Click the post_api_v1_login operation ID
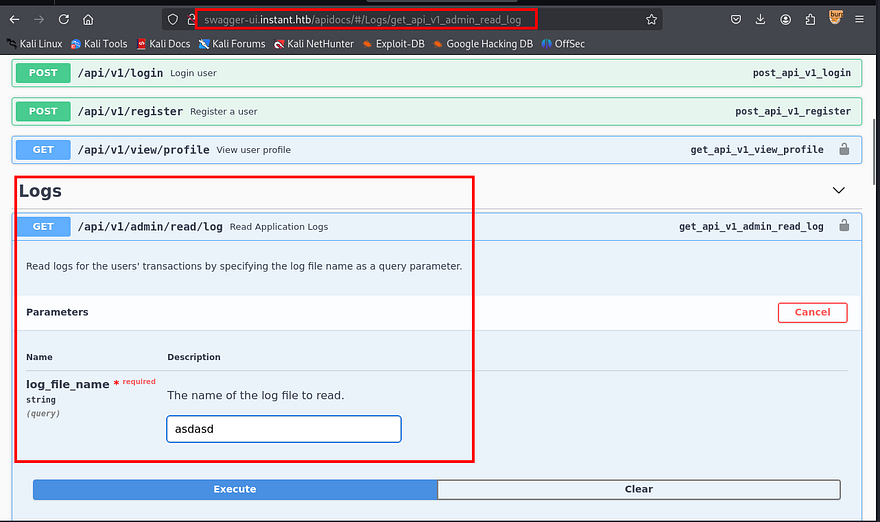 (x=801, y=73)
